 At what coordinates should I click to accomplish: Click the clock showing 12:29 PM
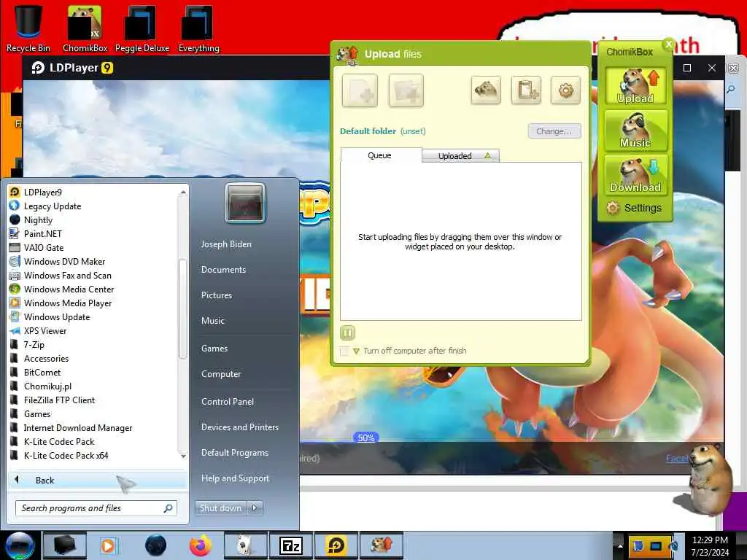point(710,546)
